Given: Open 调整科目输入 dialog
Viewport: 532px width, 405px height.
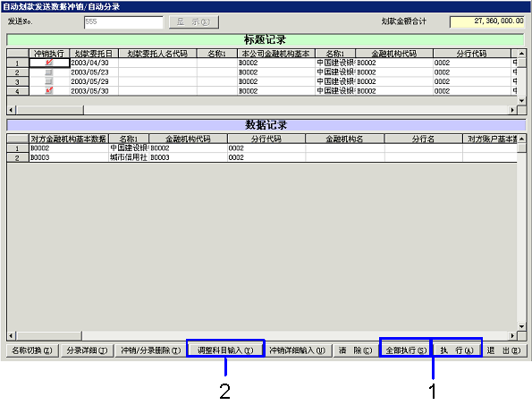Looking at the screenshot, I should click(x=225, y=350).
